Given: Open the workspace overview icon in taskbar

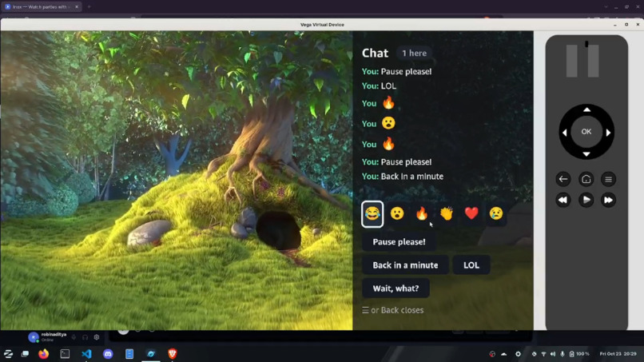Looking at the screenshot, I should tap(25, 354).
